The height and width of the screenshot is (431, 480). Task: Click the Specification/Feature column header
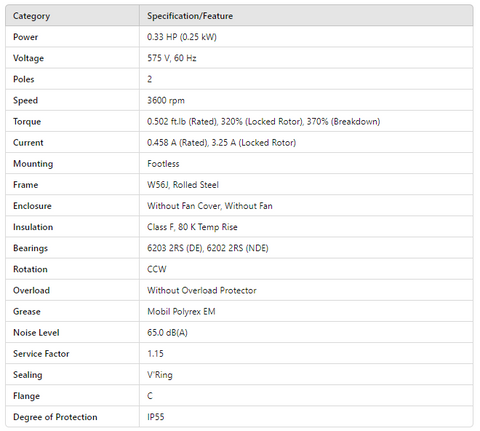(190, 16)
